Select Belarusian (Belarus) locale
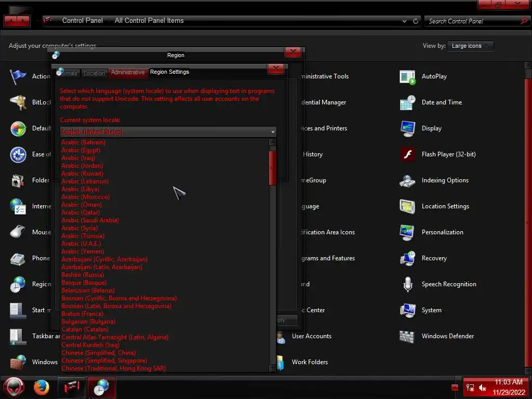This screenshot has width=532, height=399. (165, 291)
